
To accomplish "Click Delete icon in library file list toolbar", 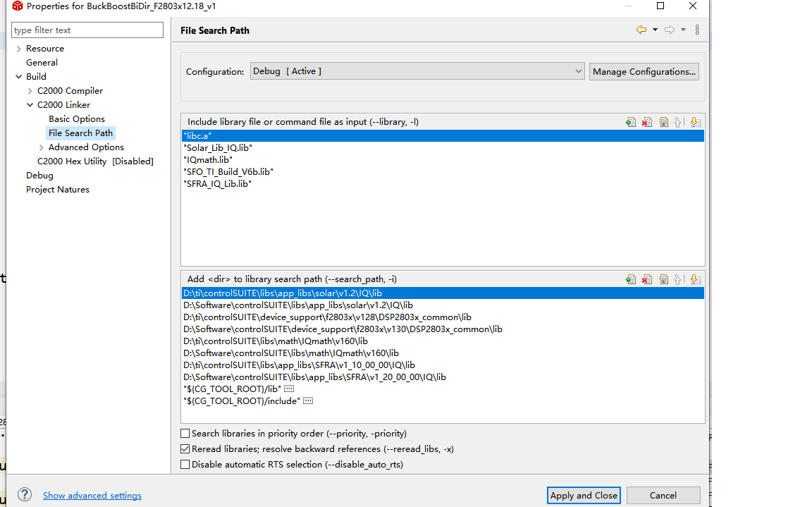I will pyautogui.click(x=647, y=122).
